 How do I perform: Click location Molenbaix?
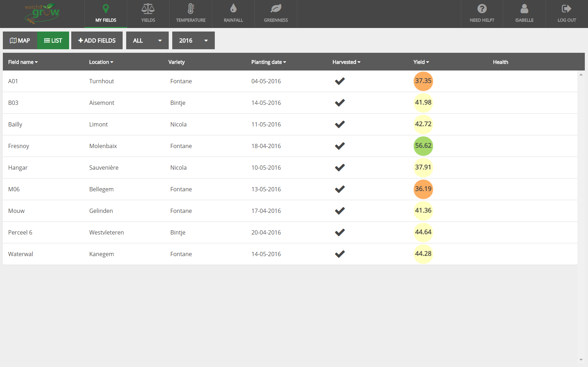coord(103,146)
